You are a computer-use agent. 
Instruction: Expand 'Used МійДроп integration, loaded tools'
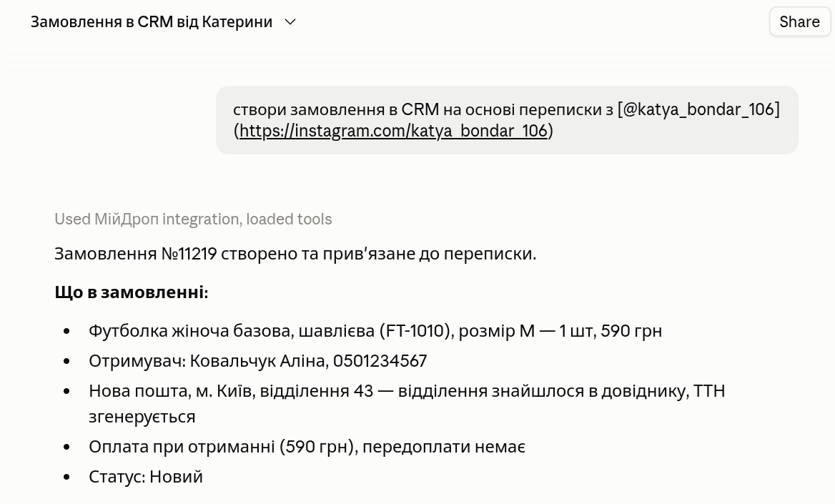[193, 219]
